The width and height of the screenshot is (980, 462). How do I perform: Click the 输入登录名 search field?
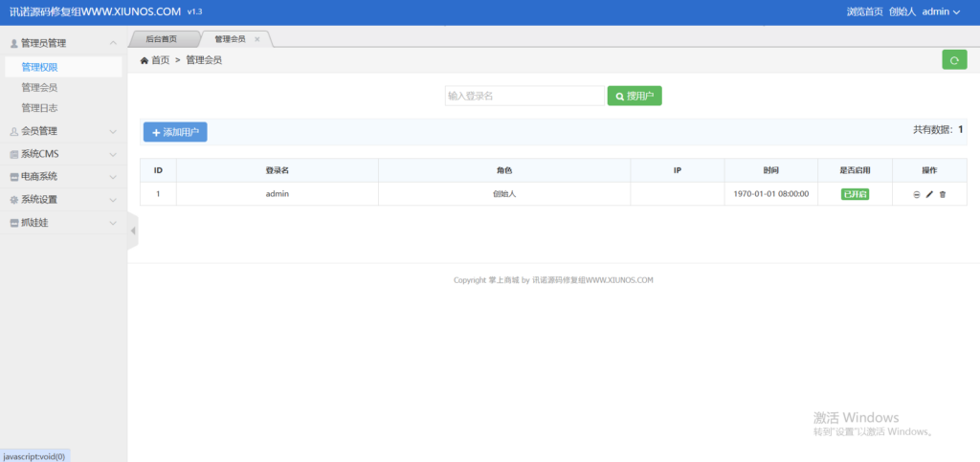(x=523, y=96)
